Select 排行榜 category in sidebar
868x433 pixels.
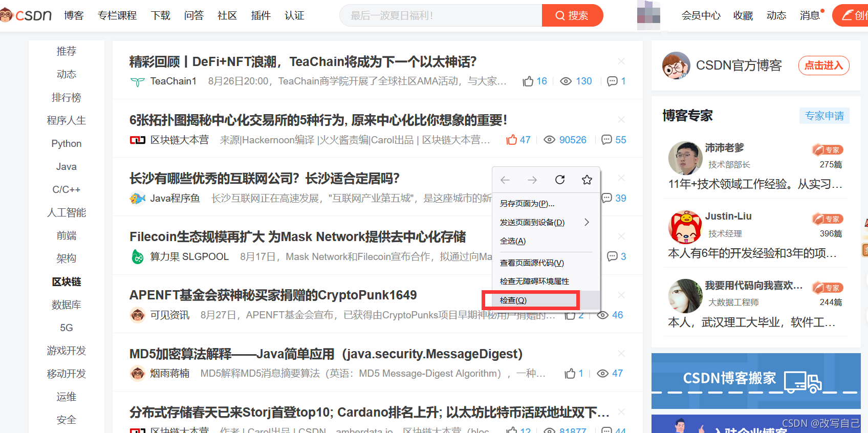point(67,97)
